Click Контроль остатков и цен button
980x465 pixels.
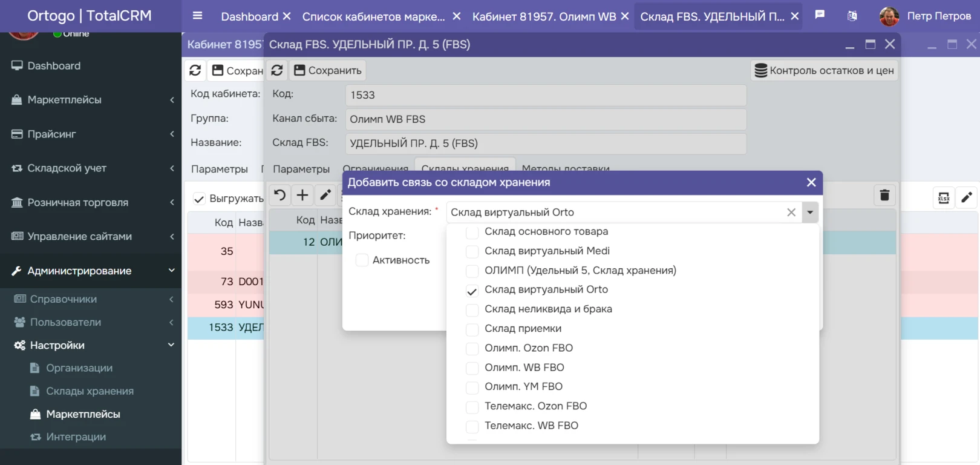825,70
